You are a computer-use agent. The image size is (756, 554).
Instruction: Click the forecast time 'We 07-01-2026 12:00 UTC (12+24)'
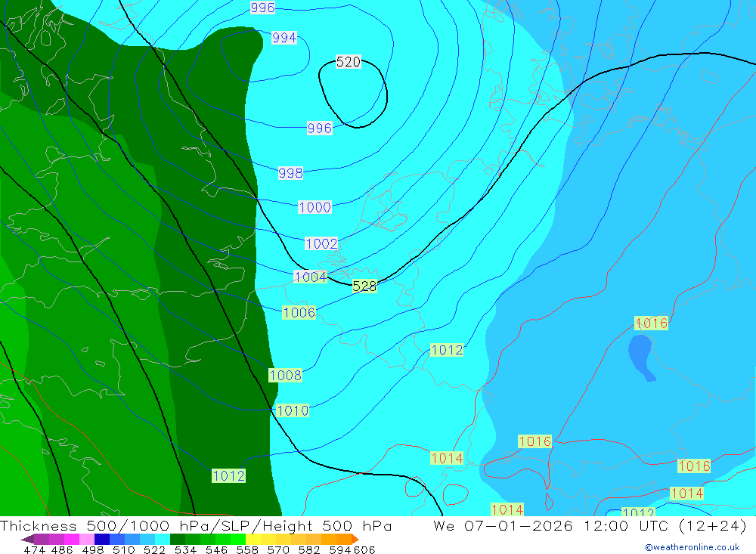[x=590, y=525]
